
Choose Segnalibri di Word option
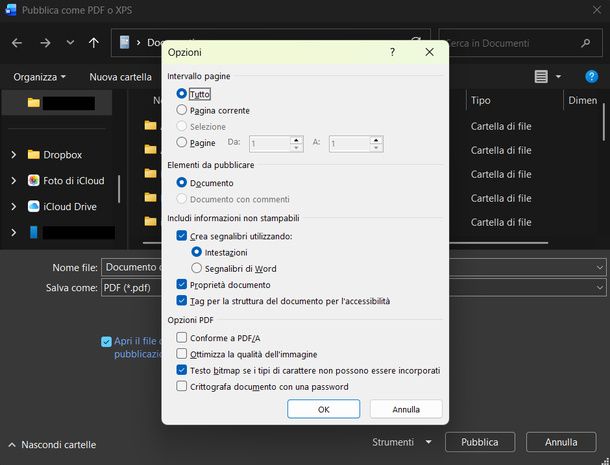196,268
